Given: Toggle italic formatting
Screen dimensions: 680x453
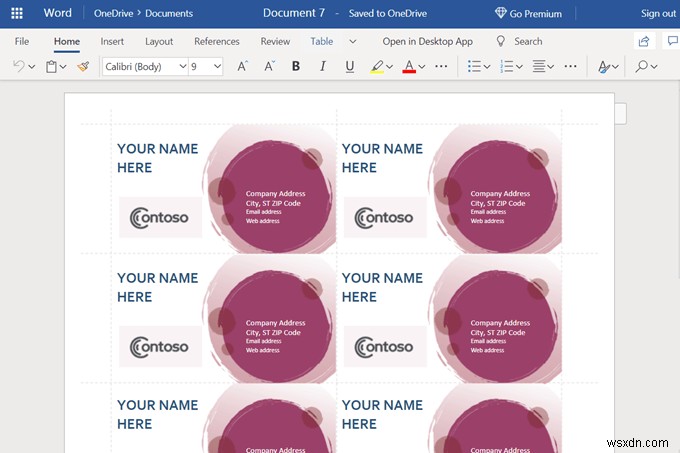Looking at the screenshot, I should [322, 67].
